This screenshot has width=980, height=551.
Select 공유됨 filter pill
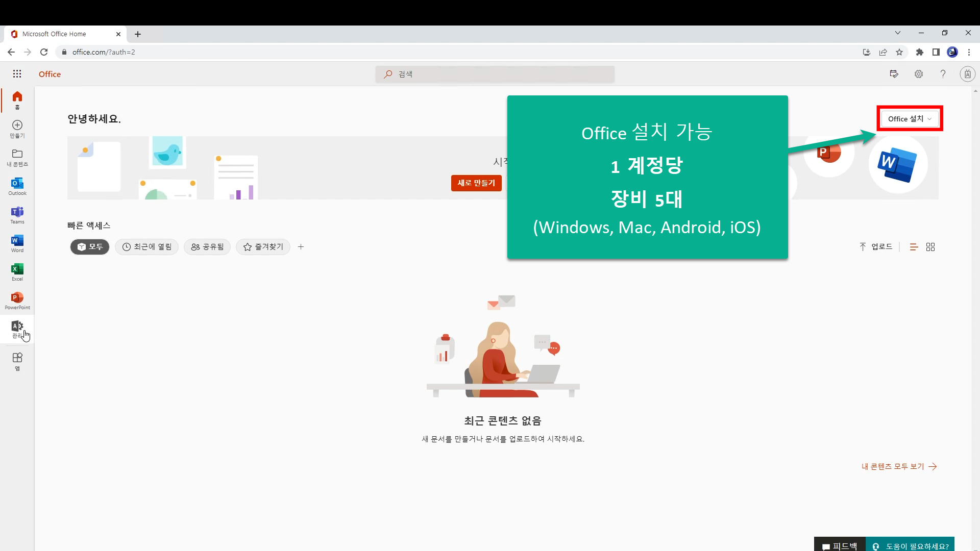coord(207,247)
